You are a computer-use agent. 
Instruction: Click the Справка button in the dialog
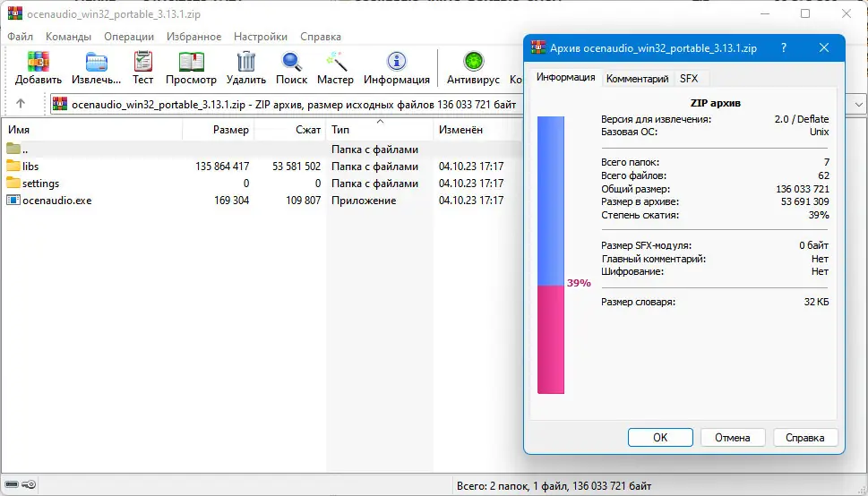point(805,437)
